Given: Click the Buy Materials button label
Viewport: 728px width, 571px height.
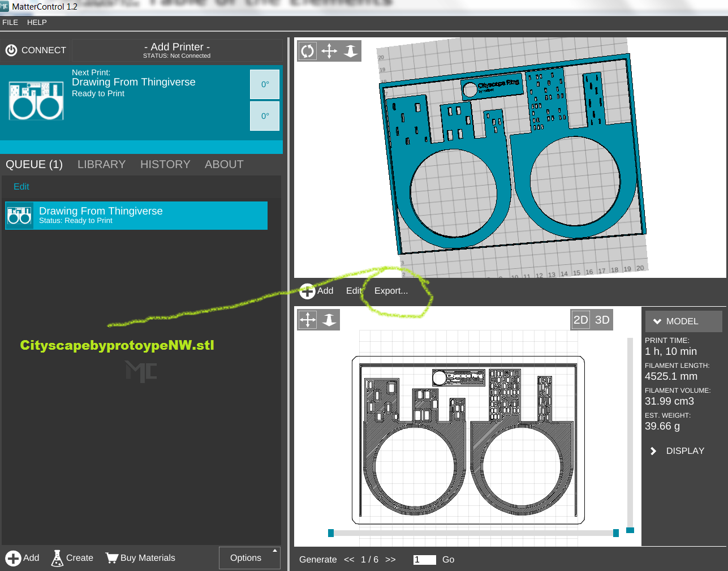Looking at the screenshot, I should 148,558.
